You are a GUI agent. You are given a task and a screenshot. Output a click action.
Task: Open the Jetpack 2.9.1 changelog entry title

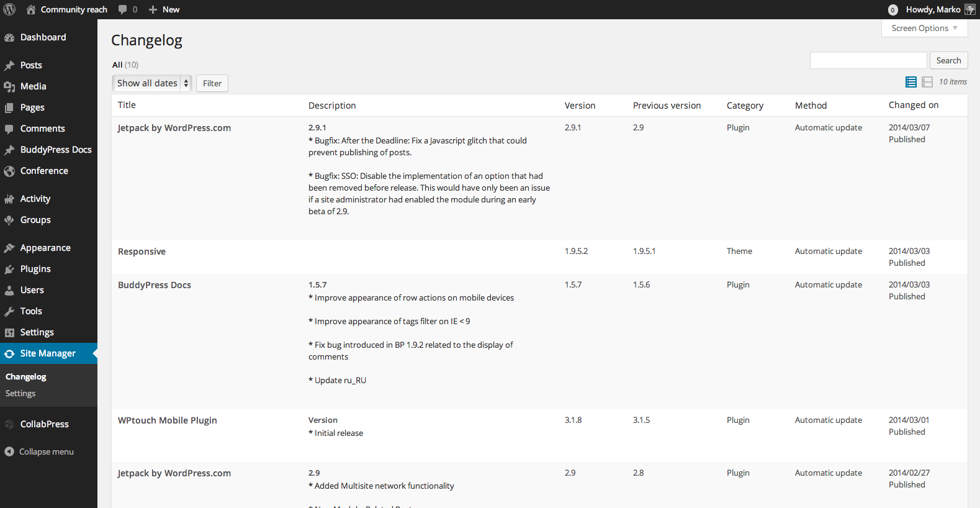click(x=174, y=128)
